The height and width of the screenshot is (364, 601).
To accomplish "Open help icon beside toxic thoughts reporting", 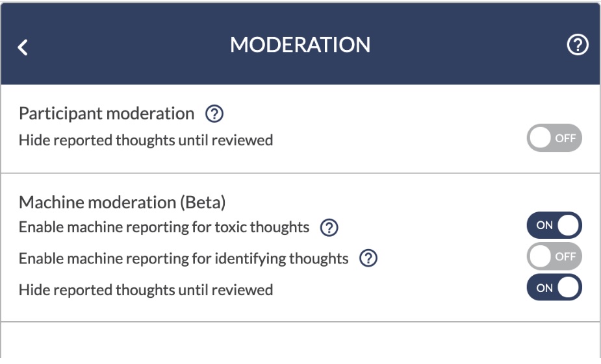I will point(329,228).
